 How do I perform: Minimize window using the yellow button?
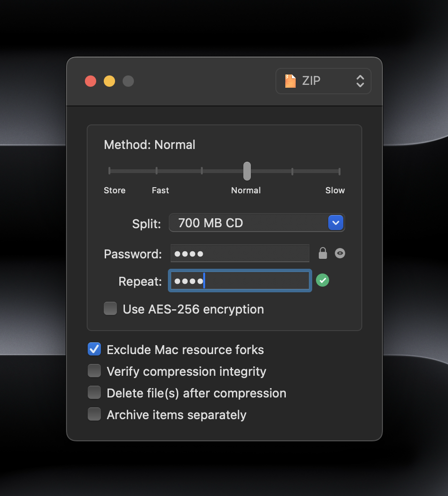click(x=109, y=81)
